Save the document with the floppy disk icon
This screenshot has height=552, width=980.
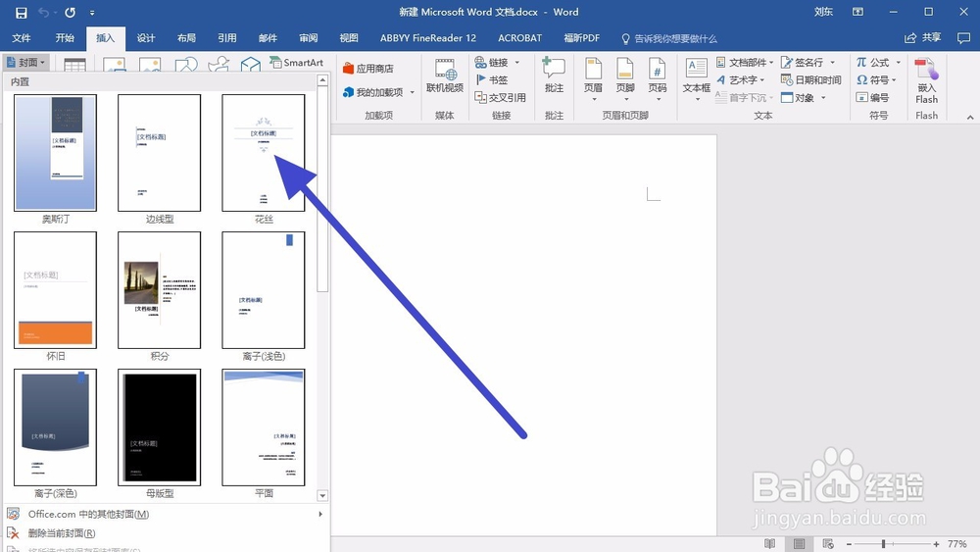[21, 13]
